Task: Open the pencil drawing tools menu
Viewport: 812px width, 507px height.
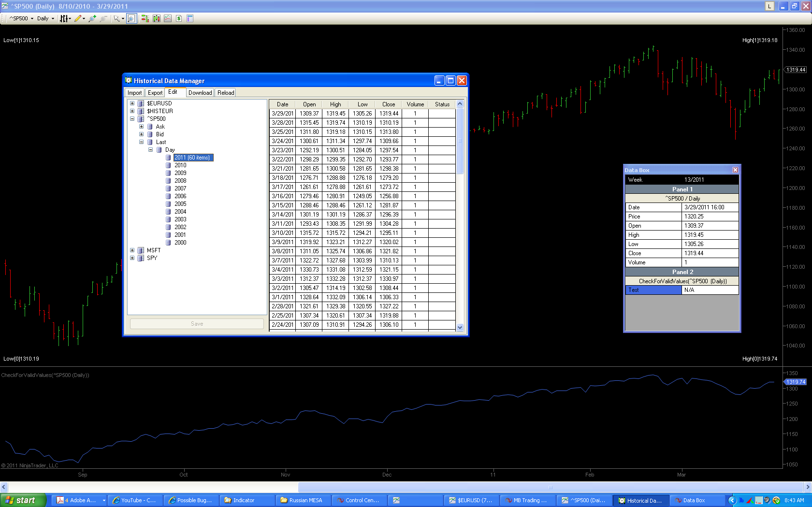Action: click(x=79, y=18)
